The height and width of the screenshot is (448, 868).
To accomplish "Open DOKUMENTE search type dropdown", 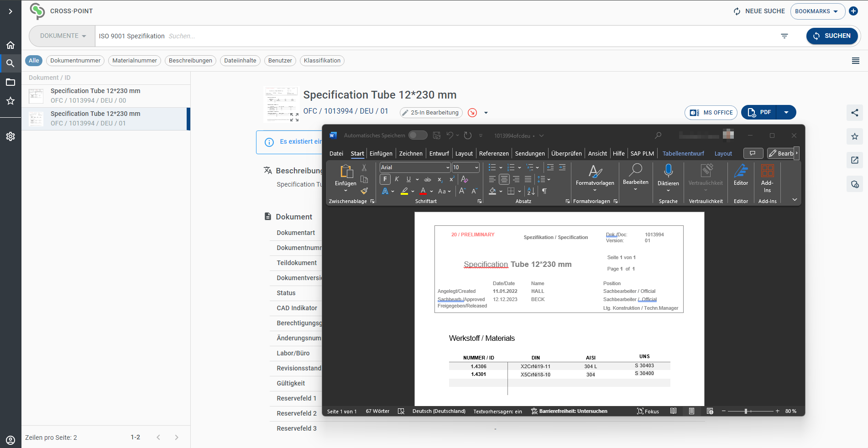I will pyautogui.click(x=63, y=36).
